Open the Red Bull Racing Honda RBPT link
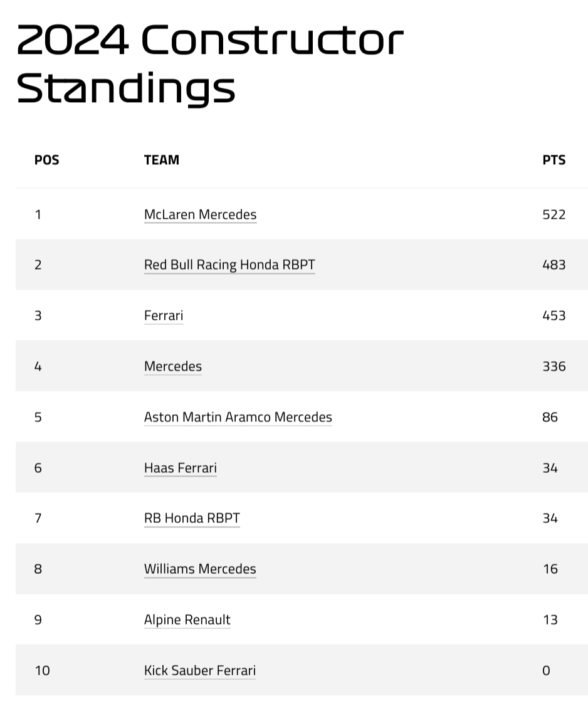The width and height of the screenshot is (588, 711). pos(229,265)
